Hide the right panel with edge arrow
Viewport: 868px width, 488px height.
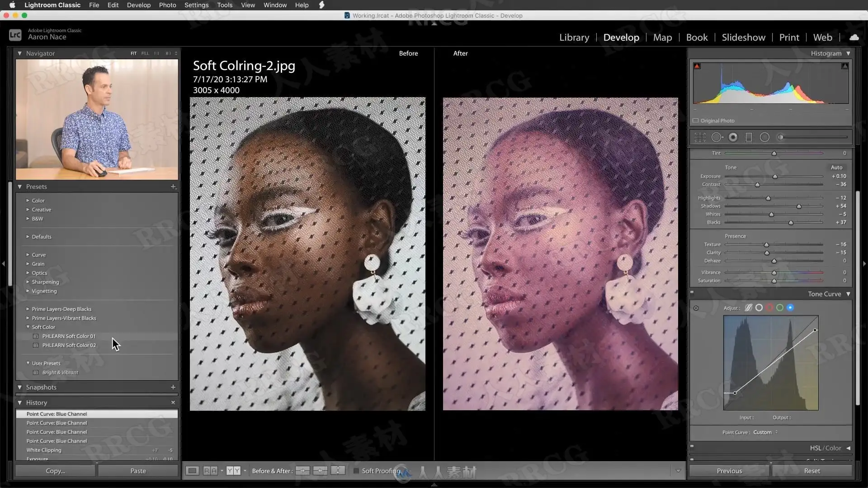(x=864, y=263)
